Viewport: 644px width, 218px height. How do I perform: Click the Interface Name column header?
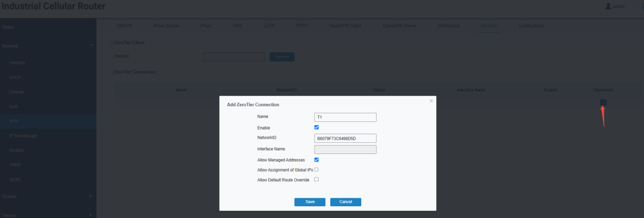click(x=471, y=90)
